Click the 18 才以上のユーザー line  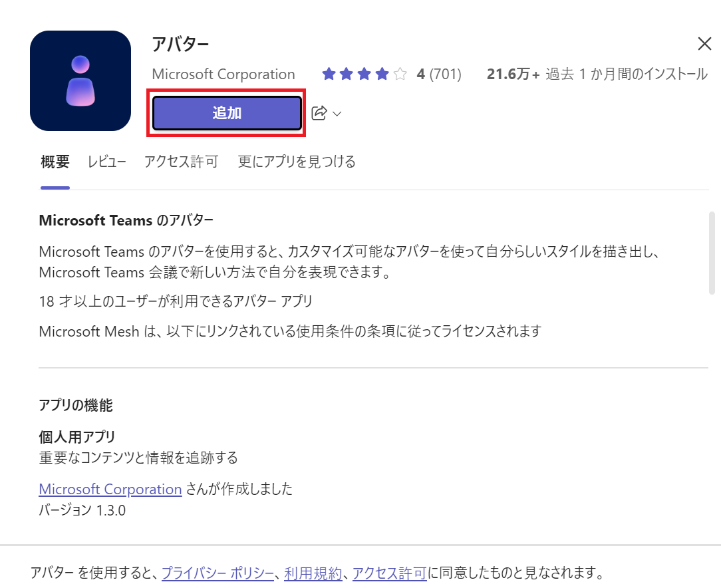coord(176,301)
